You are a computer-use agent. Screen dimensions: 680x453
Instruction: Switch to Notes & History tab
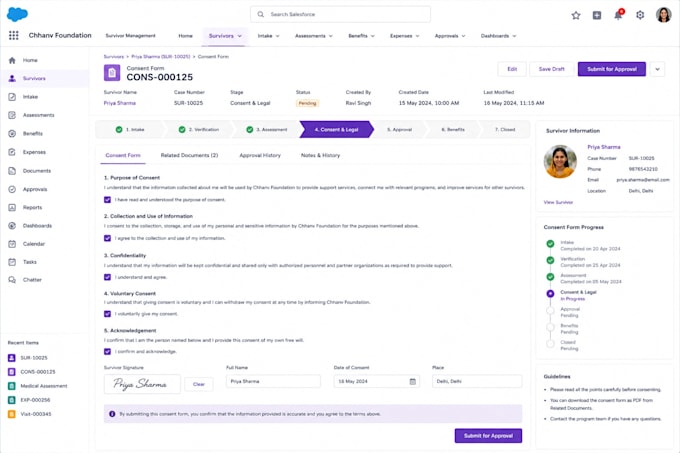320,155
